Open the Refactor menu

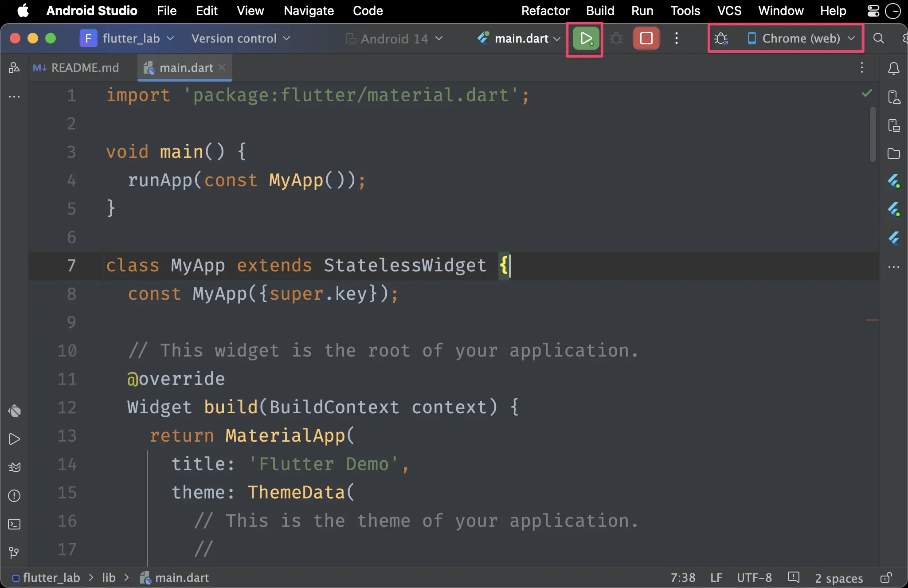(545, 11)
